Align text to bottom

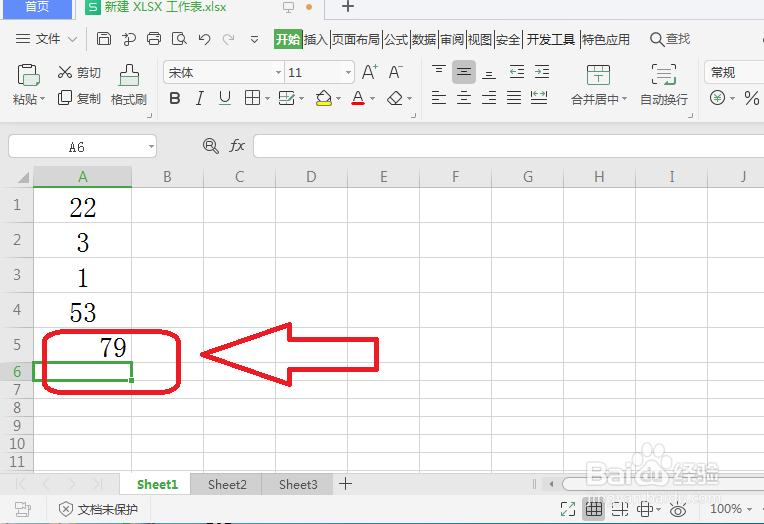click(489, 73)
